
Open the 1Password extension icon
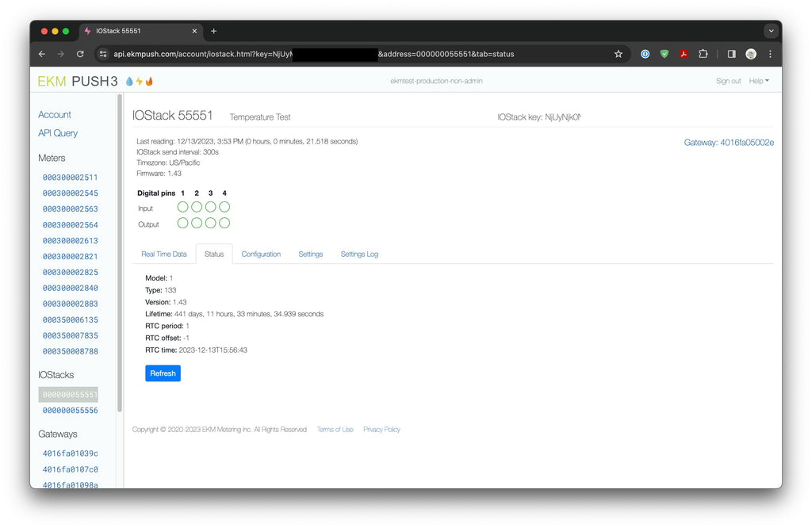[645, 54]
